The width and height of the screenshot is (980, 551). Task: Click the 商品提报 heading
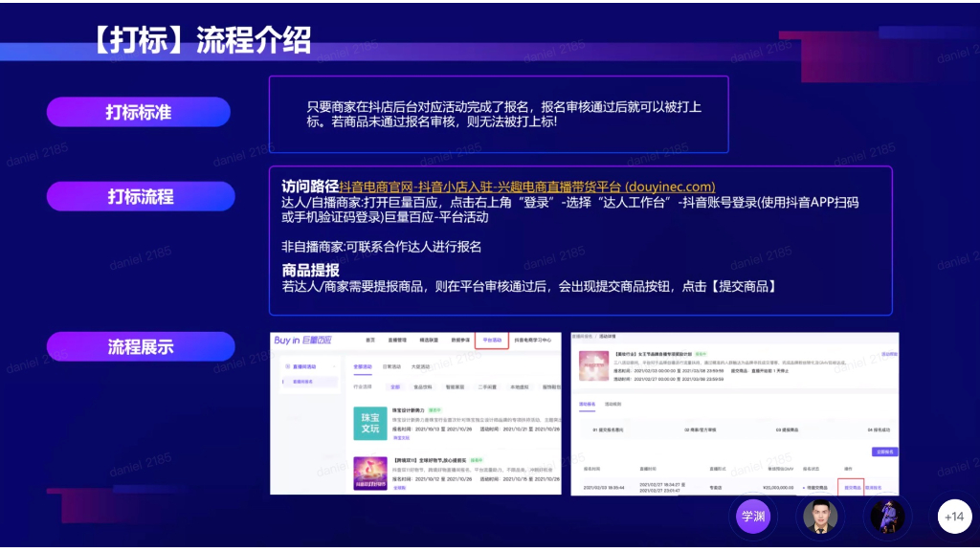[x=310, y=271]
